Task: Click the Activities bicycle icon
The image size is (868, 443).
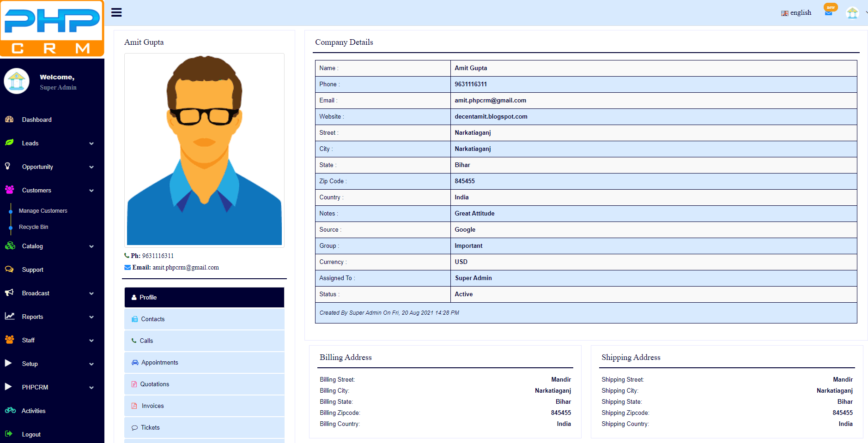Action: [x=10, y=411]
